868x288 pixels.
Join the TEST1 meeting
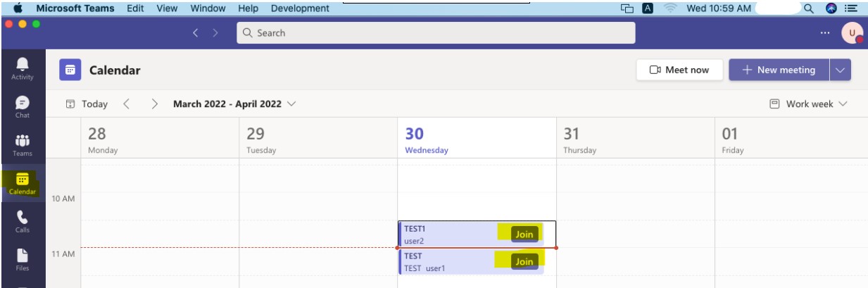pos(524,234)
